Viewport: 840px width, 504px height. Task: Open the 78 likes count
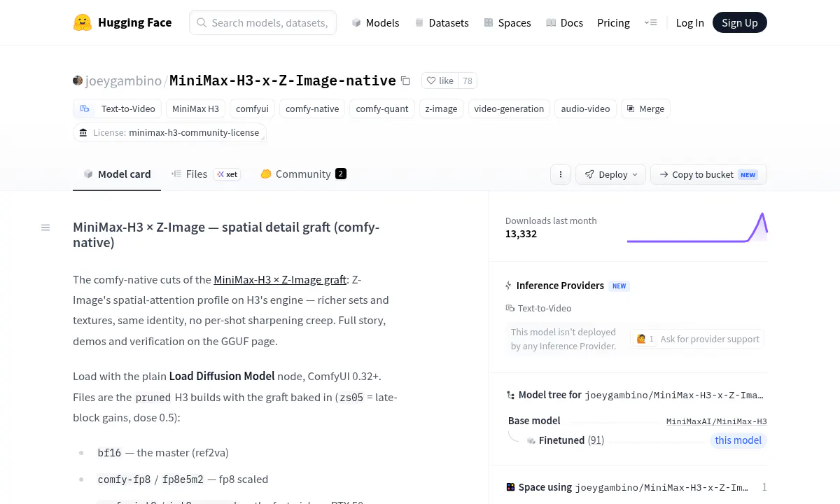click(468, 80)
